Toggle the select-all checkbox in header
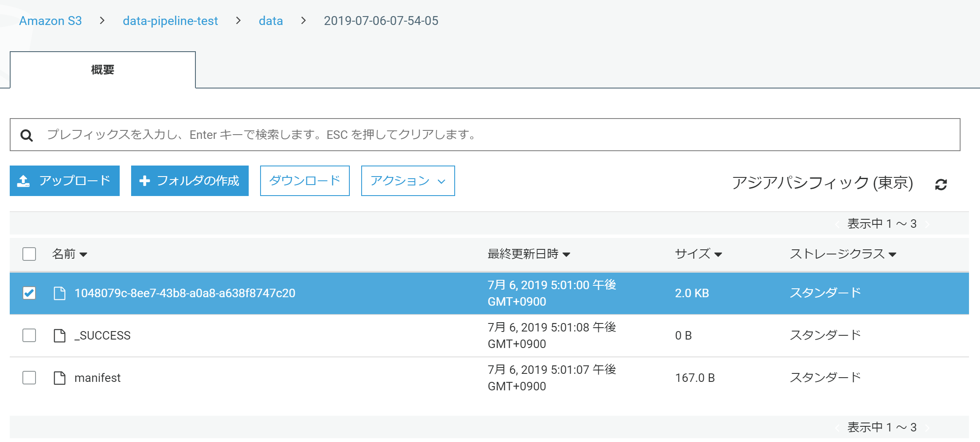Image resolution: width=980 pixels, height=442 pixels. point(29,254)
